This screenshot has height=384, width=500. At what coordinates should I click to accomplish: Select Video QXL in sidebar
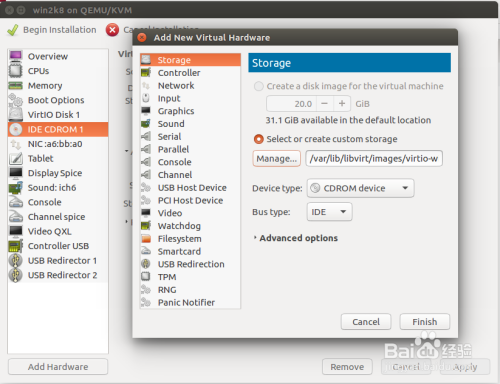[58, 231]
